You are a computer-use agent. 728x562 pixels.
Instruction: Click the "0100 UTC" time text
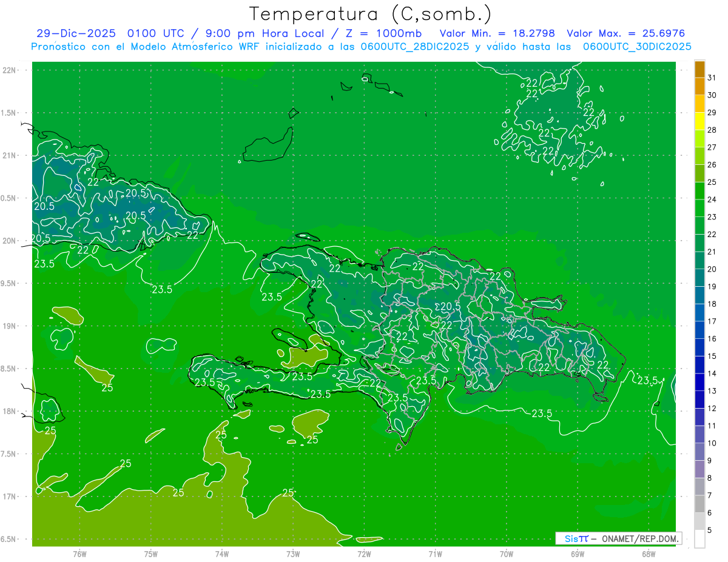157,33
